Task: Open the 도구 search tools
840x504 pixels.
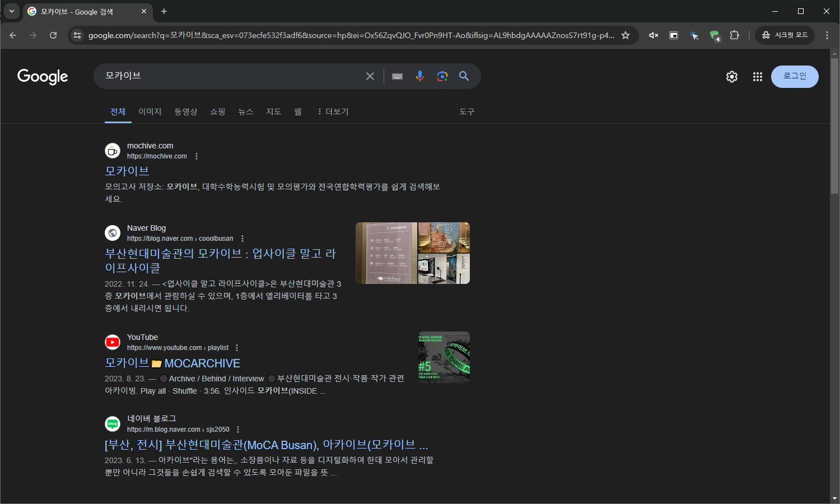Action: coord(466,111)
